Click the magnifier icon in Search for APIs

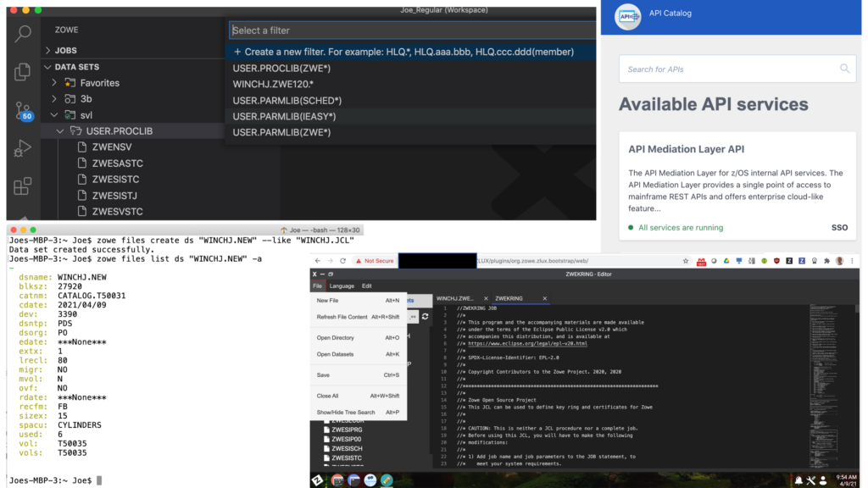click(845, 69)
